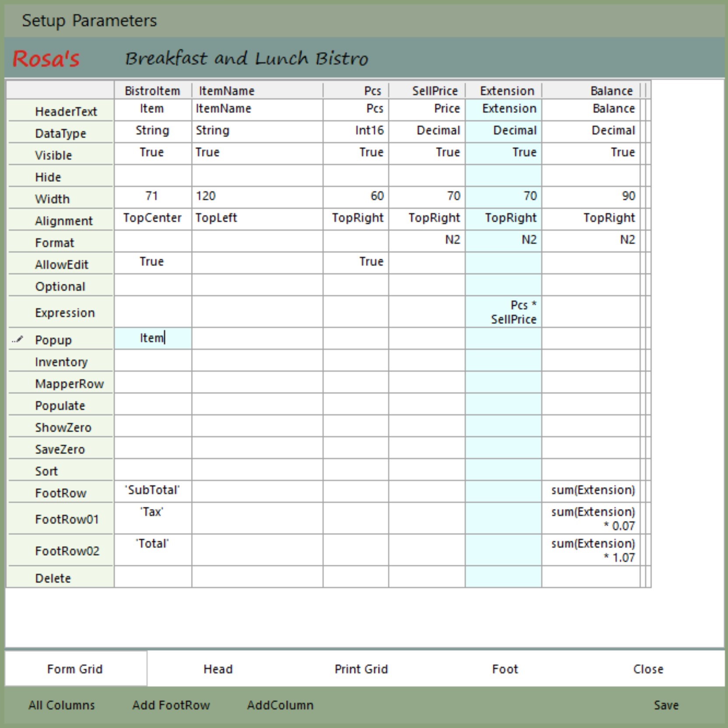The image size is (728, 728).
Task: Click Add FootRow button
Action: [171, 705]
